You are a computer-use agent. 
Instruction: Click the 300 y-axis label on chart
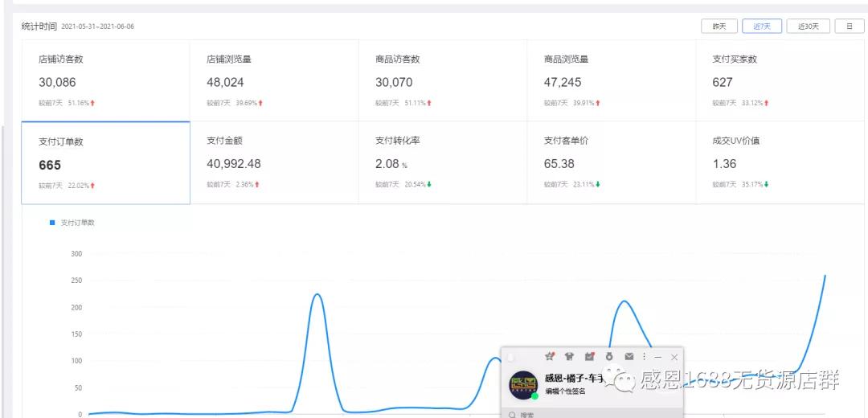(x=76, y=253)
